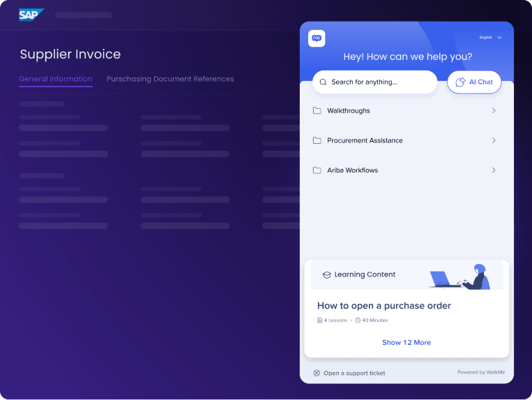Open the AI Chat button
The width and height of the screenshot is (532, 400).
tap(474, 82)
